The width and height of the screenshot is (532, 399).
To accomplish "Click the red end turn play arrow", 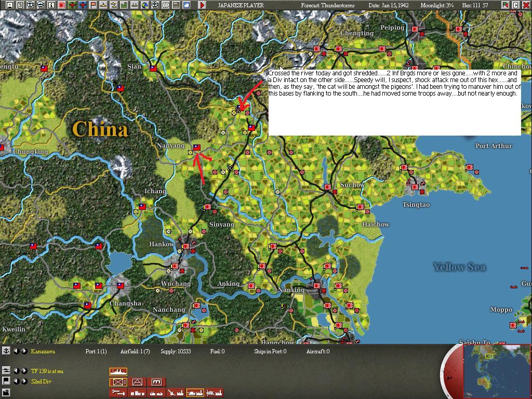I will click(202, 5).
